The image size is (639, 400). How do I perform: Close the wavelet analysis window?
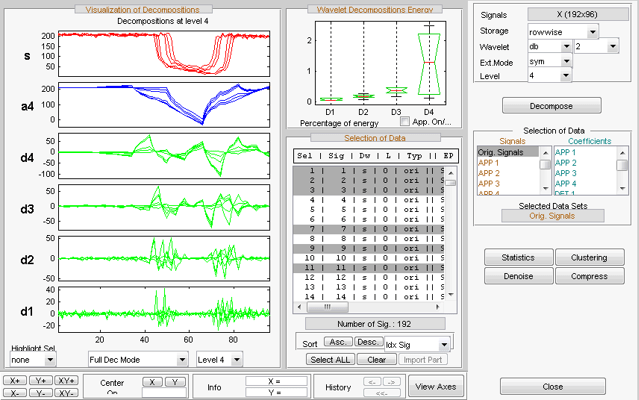(x=553, y=387)
